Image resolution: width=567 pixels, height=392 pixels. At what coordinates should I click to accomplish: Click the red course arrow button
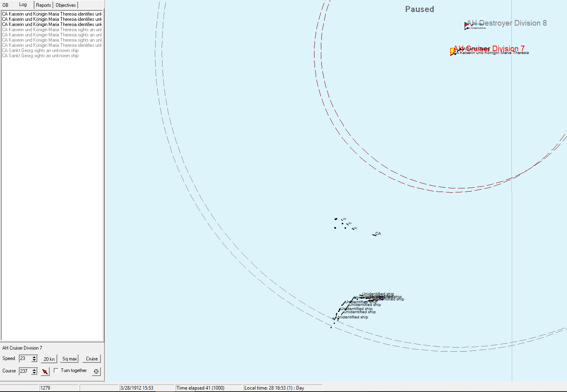point(45,372)
